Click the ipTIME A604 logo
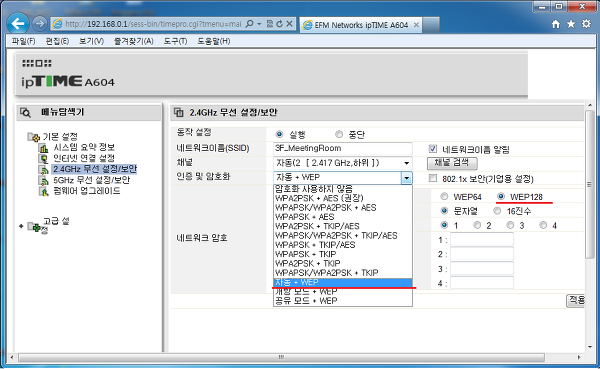This screenshot has height=369, width=600. (68, 81)
